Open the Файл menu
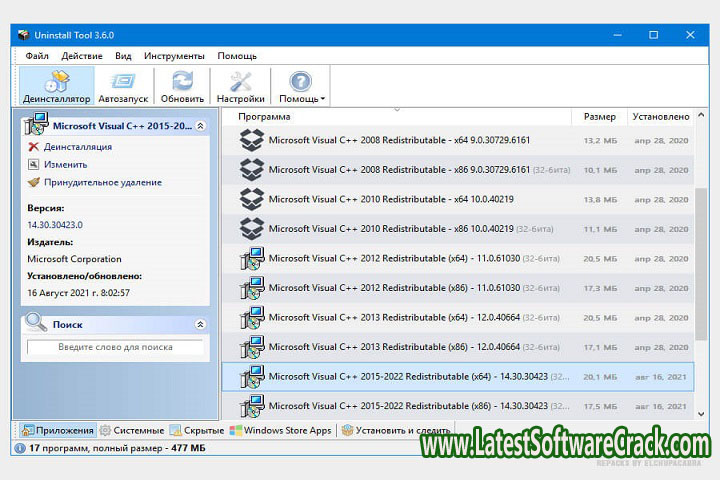 [37, 56]
